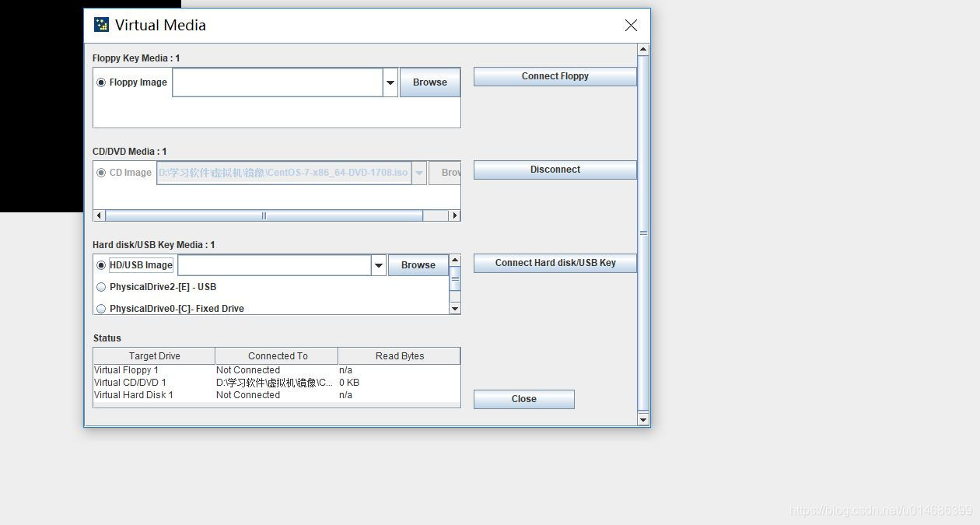The image size is (980, 525).
Task: Click main window vertical scrollbar up arrow
Action: 643,50
